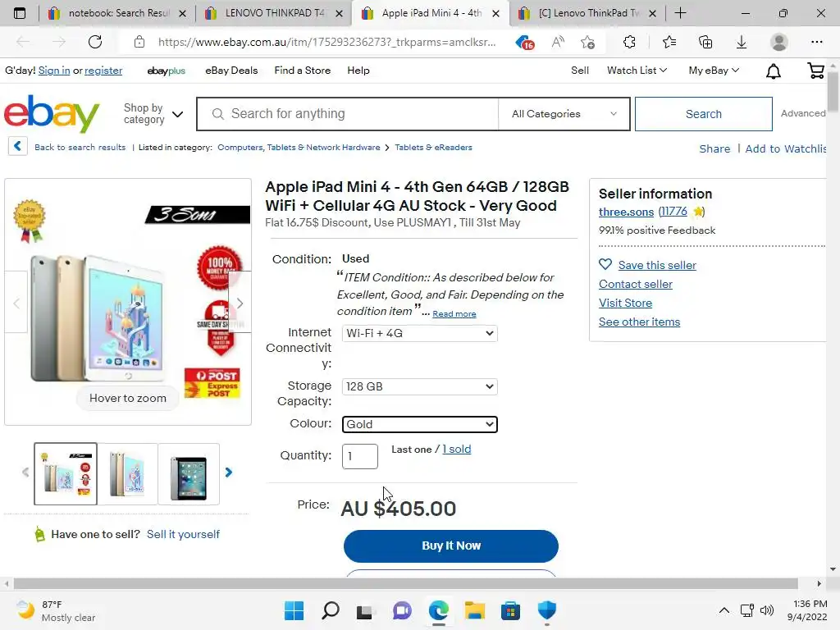This screenshot has height=630, width=840.
Task: Click the Buy It Now button
Action: pos(451,546)
